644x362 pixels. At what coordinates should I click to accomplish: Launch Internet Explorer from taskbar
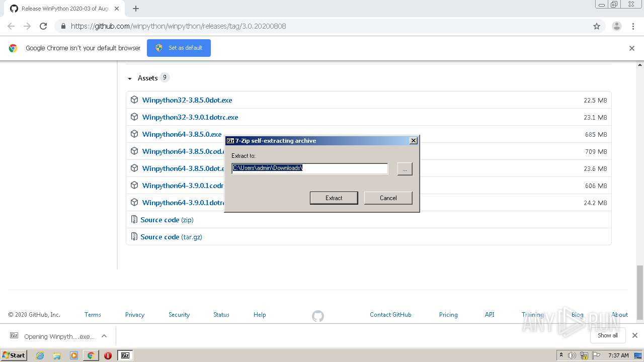point(40,355)
